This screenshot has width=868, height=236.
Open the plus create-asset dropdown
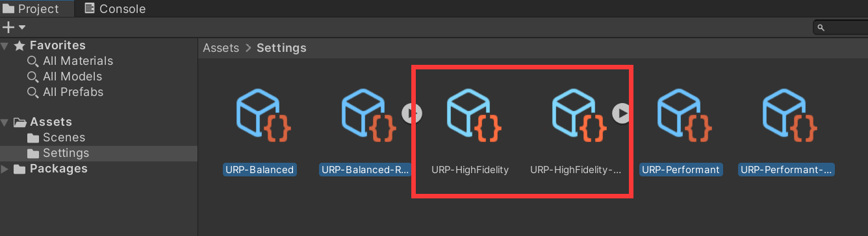click(14, 27)
